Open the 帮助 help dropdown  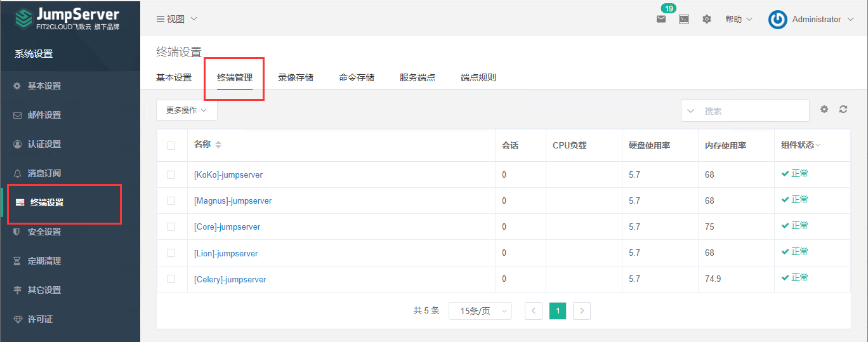tap(739, 19)
